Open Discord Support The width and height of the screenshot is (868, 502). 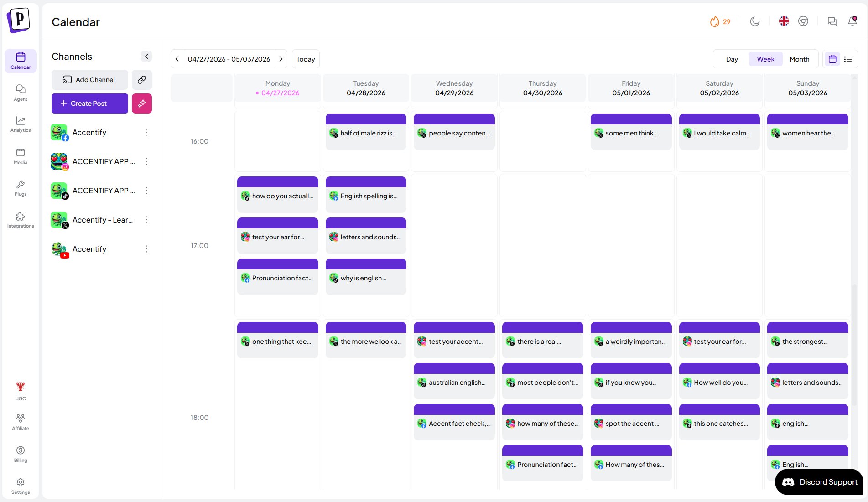[x=819, y=482]
